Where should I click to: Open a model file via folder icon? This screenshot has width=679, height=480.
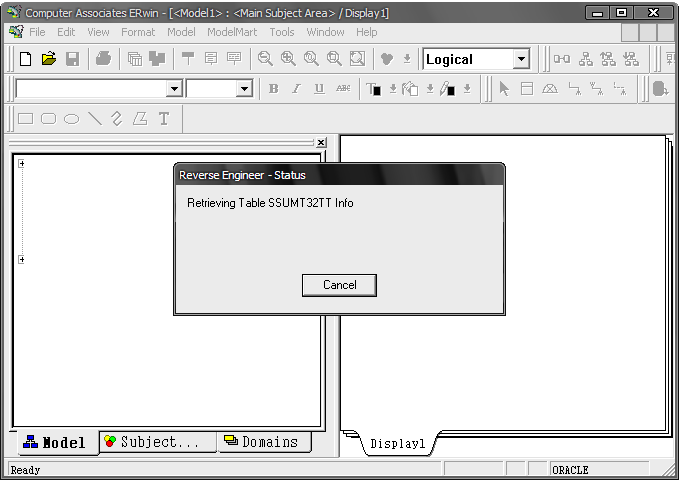pos(49,58)
